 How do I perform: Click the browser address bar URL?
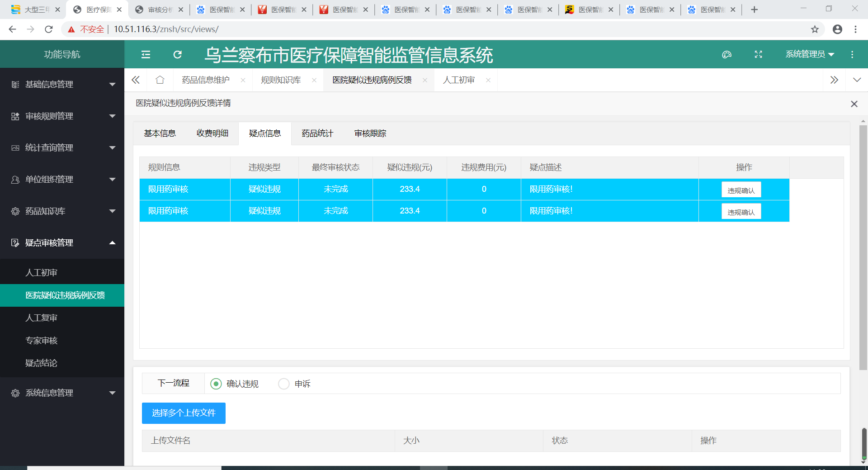(x=166, y=29)
